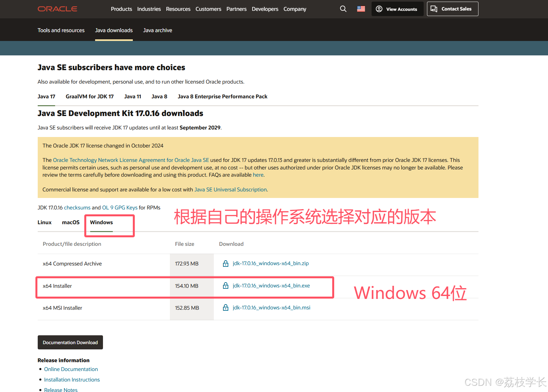Click the 'x64 MSI Installer' description
This screenshot has height=392, width=548.
click(63, 308)
